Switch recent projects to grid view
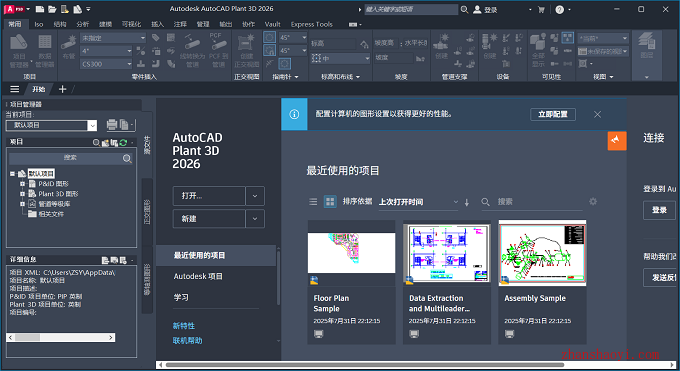 point(330,201)
